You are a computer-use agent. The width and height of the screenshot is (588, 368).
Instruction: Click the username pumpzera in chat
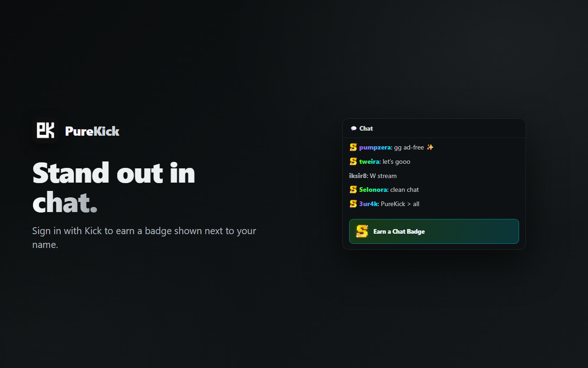pyautogui.click(x=375, y=148)
